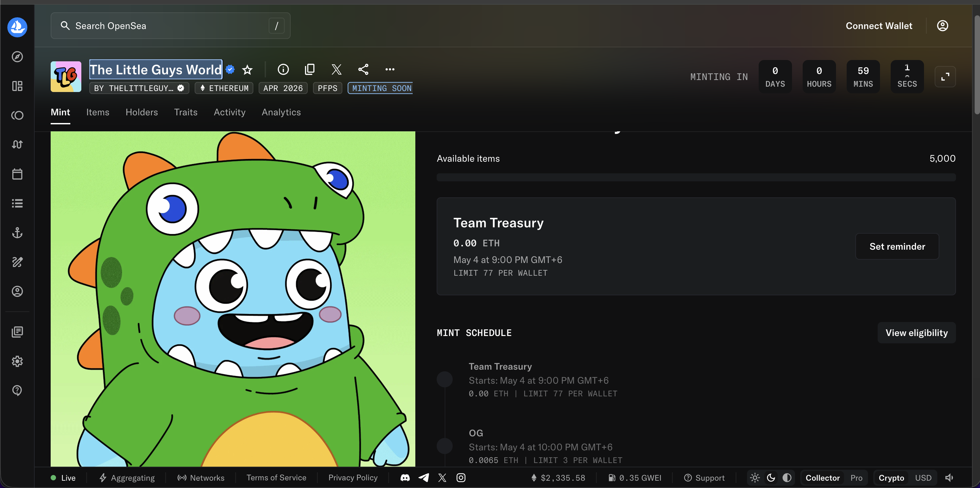
Task: Click Set reminder for Team Treasury
Action: click(897, 246)
